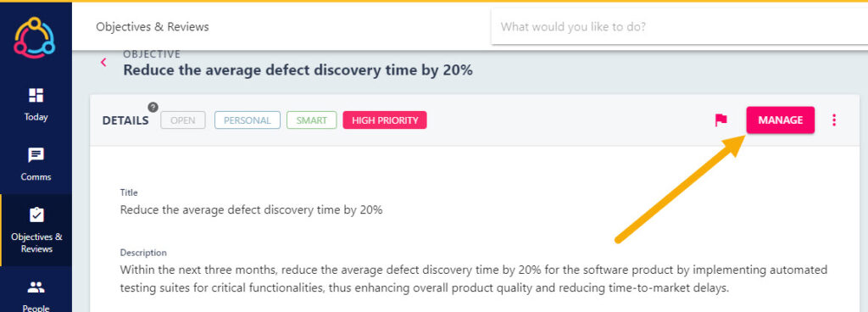
Task: Click the OPEN status tag
Action: pyautogui.click(x=183, y=120)
